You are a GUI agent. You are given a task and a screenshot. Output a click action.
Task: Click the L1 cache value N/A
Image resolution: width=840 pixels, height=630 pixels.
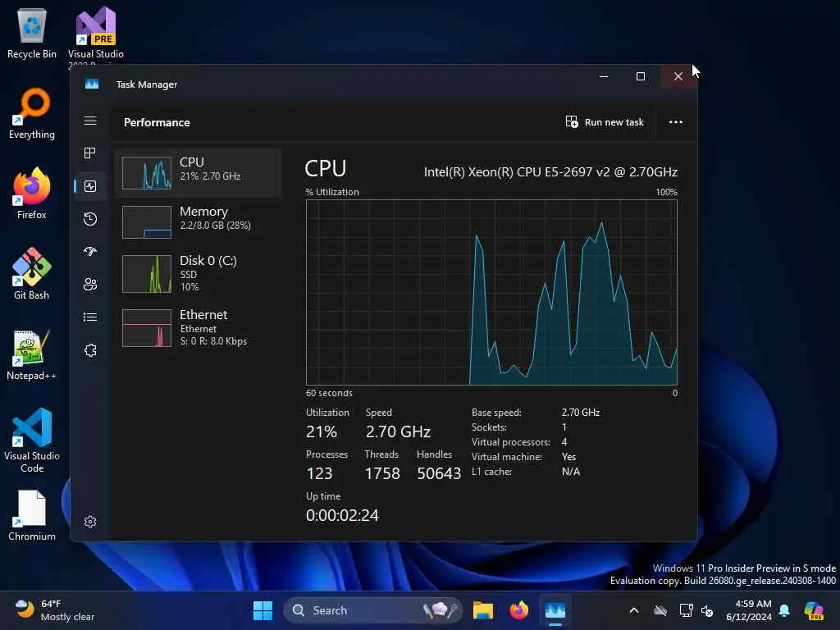click(x=571, y=472)
